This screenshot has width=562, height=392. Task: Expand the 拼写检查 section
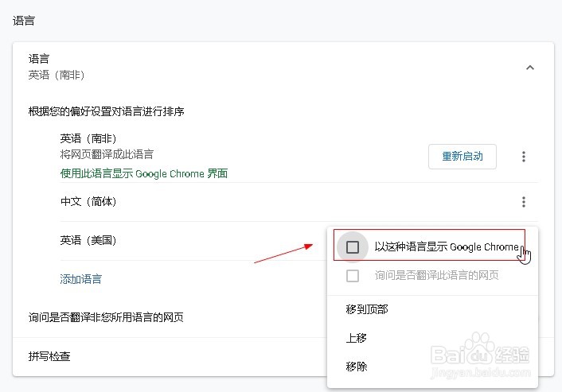(x=49, y=356)
